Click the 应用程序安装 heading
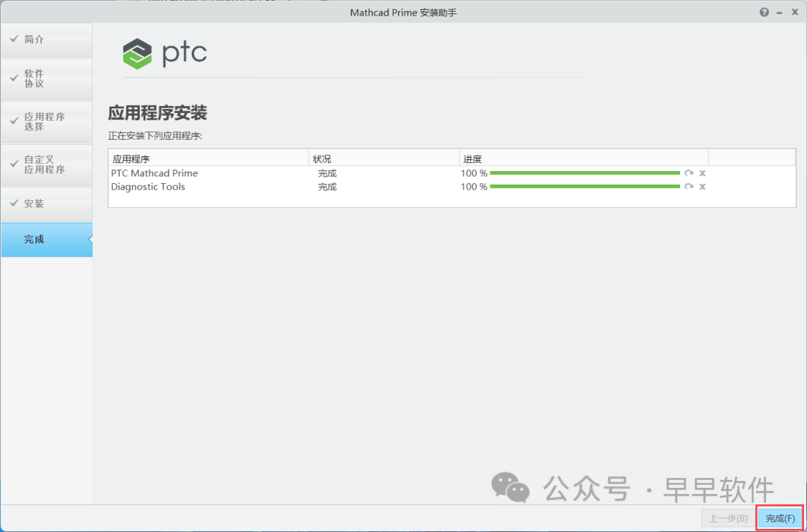This screenshot has height=532, width=807. [158, 113]
